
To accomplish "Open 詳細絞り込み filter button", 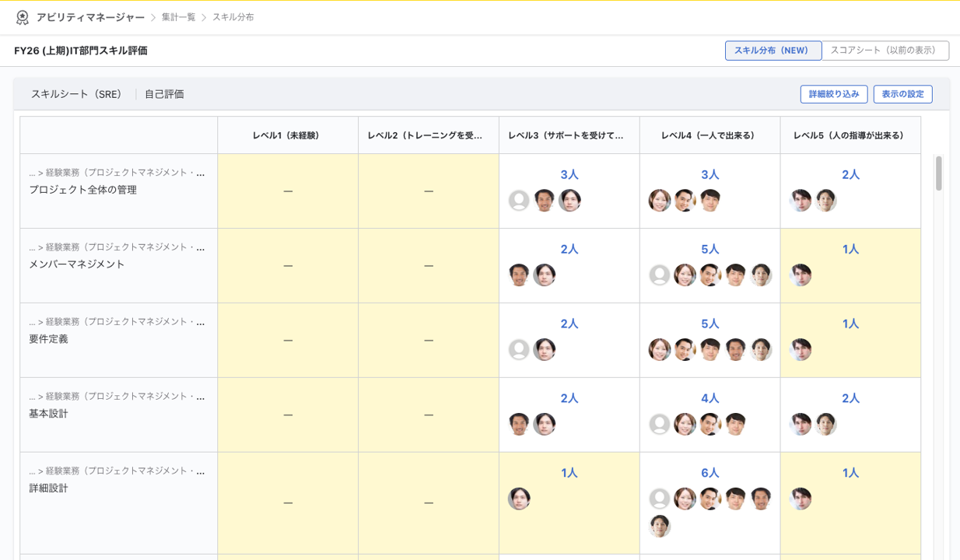I will pos(834,94).
